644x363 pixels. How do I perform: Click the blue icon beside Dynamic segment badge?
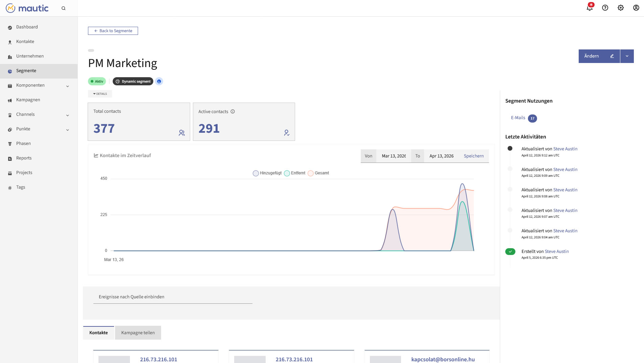coord(159,81)
